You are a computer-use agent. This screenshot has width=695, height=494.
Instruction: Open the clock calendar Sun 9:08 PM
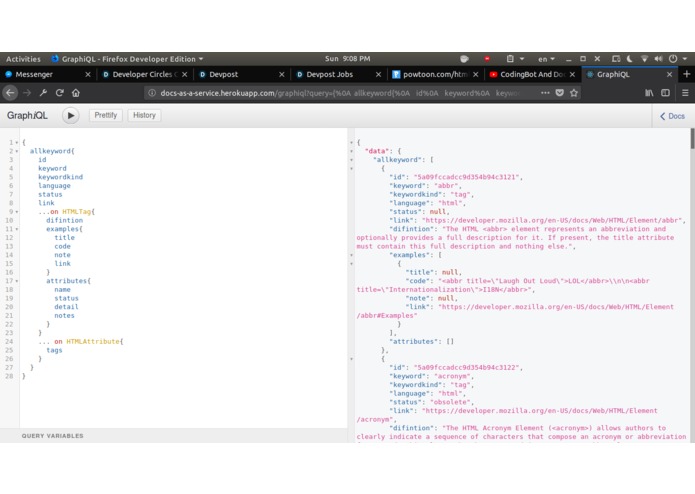point(348,58)
